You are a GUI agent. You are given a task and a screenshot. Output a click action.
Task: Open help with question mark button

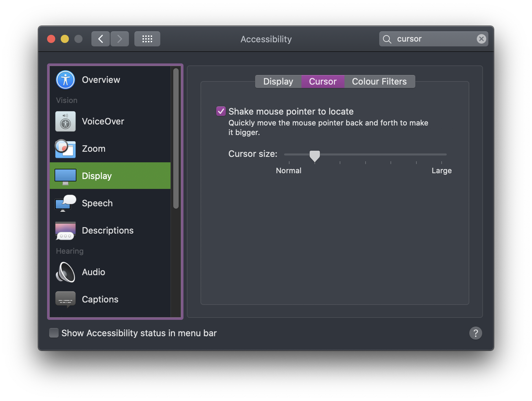476,333
